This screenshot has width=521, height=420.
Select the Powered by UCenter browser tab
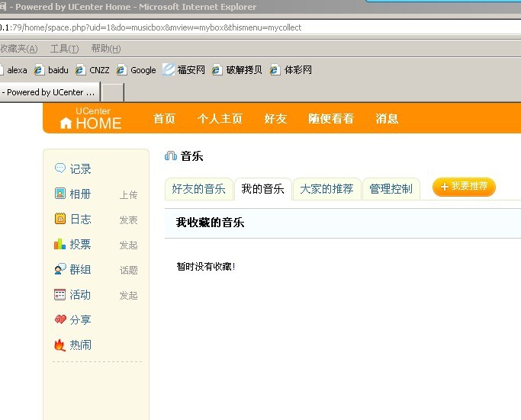point(50,92)
